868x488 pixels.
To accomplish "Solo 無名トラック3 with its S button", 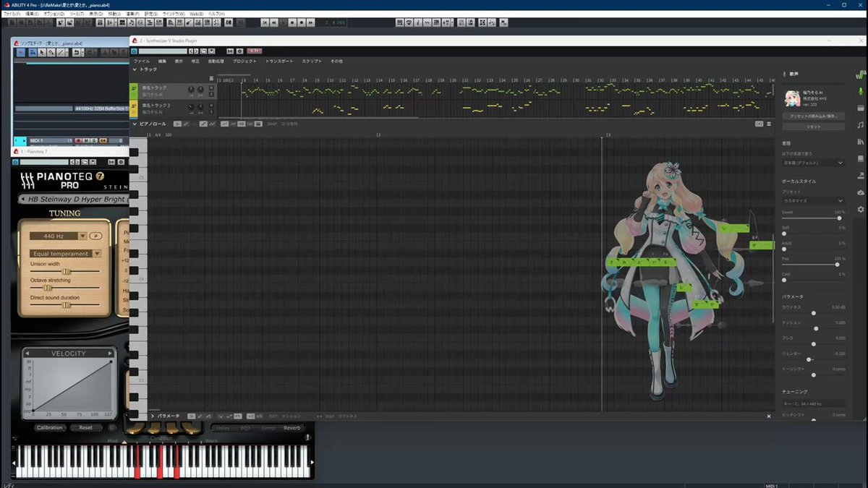I will [211, 112].
